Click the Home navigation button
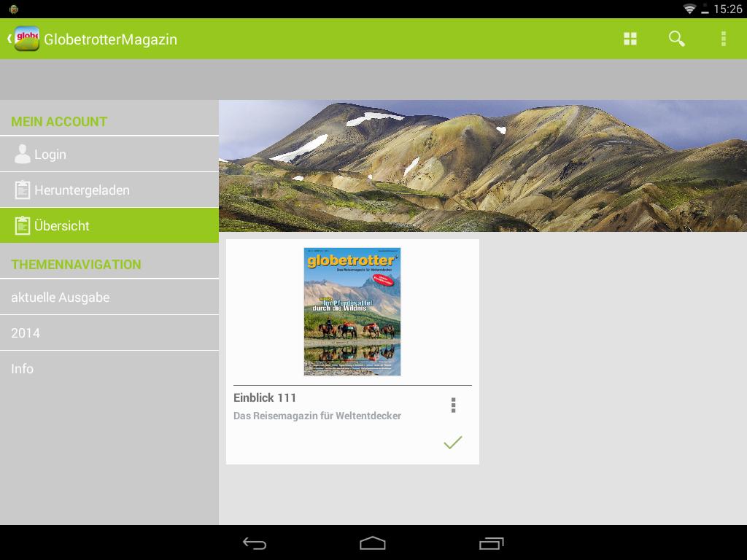This screenshot has width=747, height=560. tap(373, 542)
